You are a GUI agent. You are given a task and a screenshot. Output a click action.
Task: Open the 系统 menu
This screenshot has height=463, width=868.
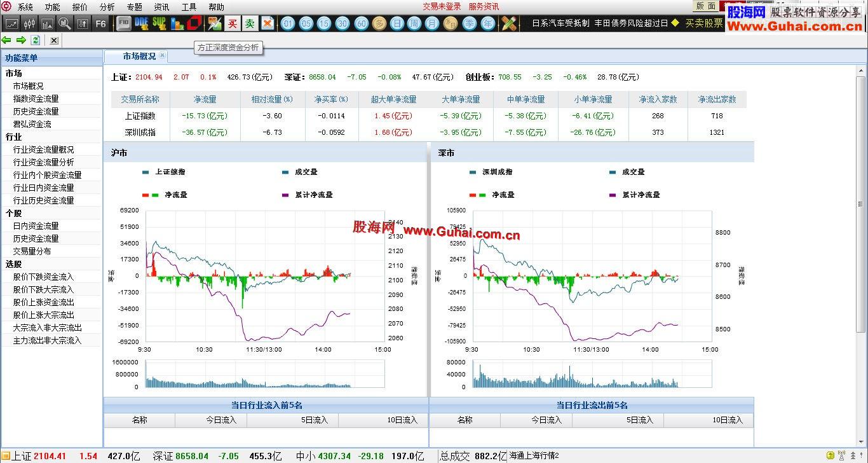25,7
